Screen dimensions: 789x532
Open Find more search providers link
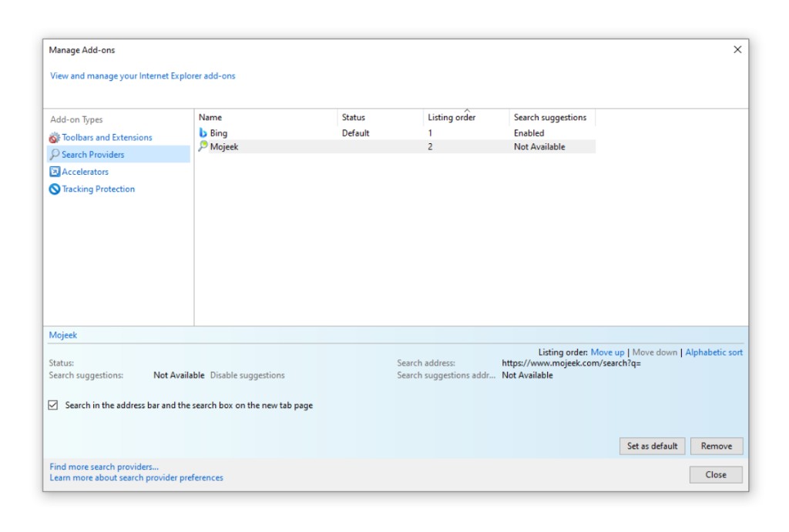click(104, 467)
